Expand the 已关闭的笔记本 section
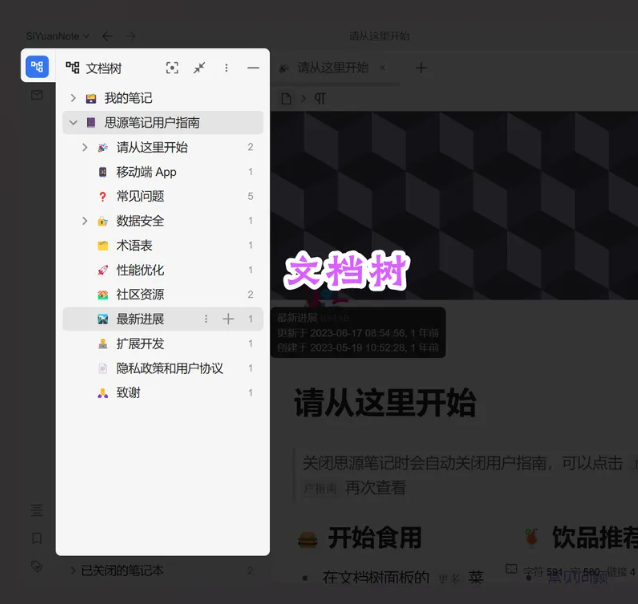Image resolution: width=638 pixels, height=604 pixels. (x=73, y=571)
